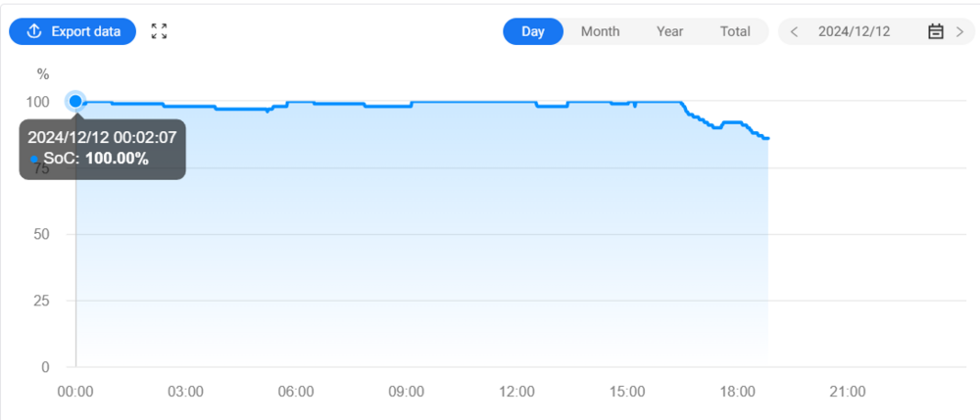
Task: Advance to the next day arrow
Action: click(959, 31)
